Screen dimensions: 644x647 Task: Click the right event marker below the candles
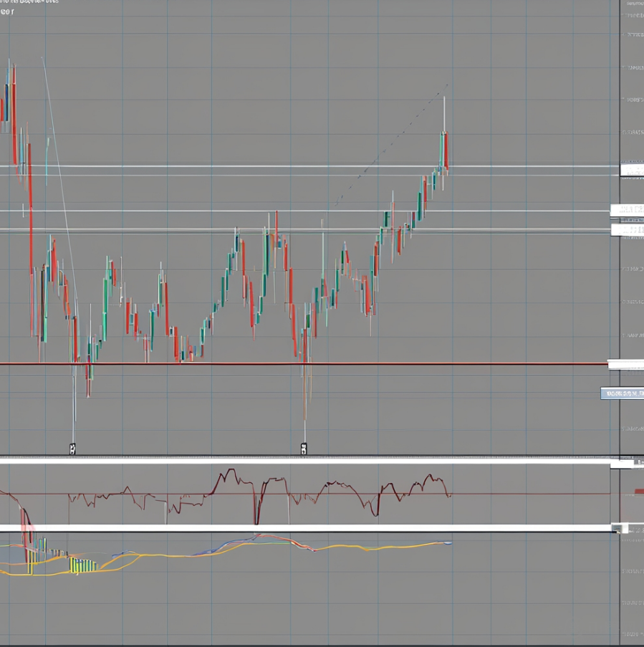pos(304,449)
